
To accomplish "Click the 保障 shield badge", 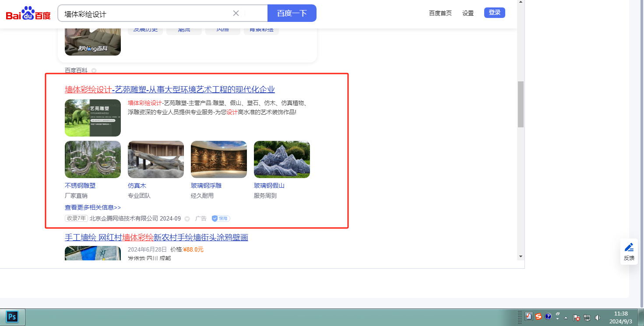I will 221,218.
